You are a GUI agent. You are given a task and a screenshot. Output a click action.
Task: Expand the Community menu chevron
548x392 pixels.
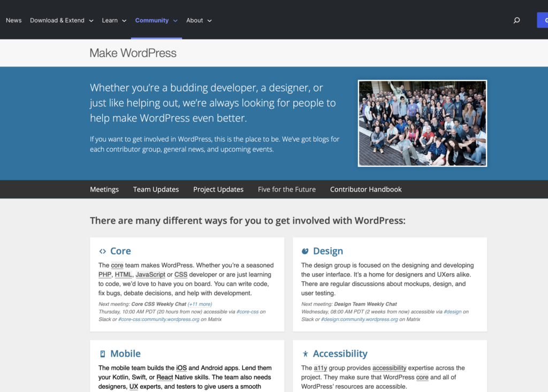(x=176, y=21)
